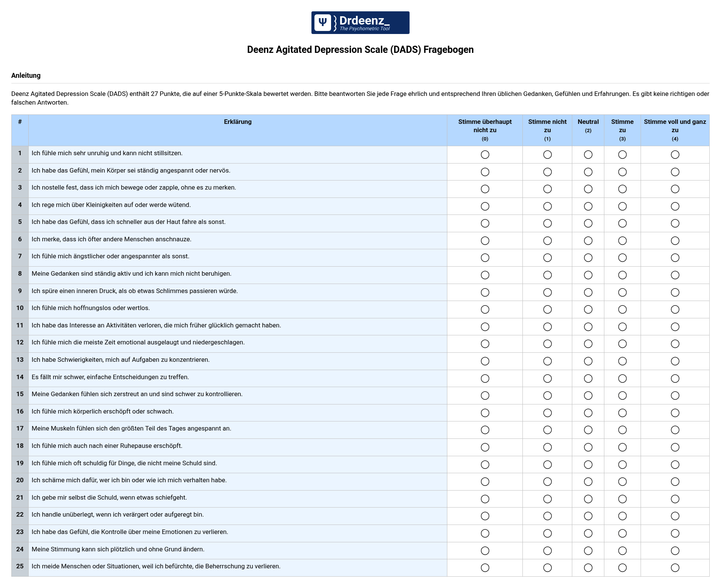
Task: Choose 'Stimme nicht zu' (1) for question 4
Action: (x=547, y=207)
